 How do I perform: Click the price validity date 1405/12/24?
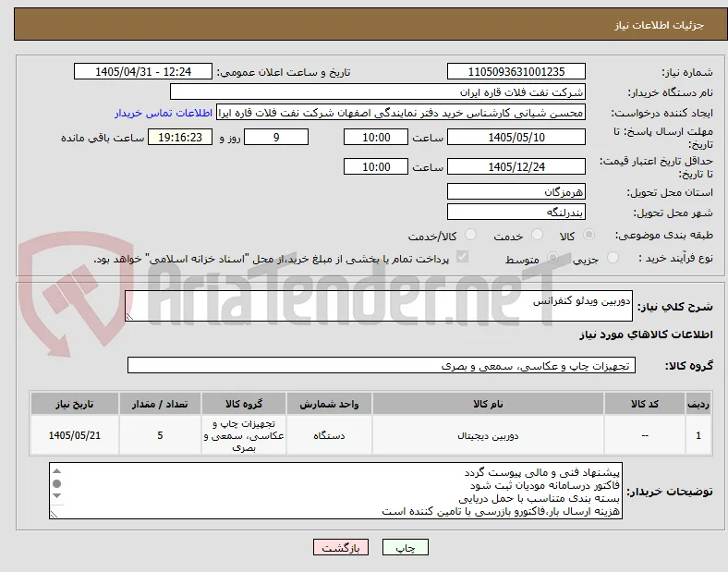click(516, 166)
